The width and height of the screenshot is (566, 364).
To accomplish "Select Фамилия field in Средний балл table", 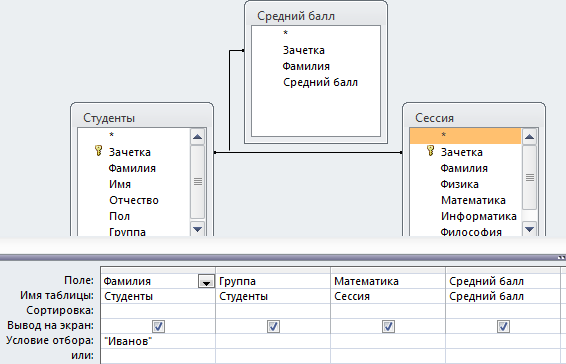I will tap(306, 66).
